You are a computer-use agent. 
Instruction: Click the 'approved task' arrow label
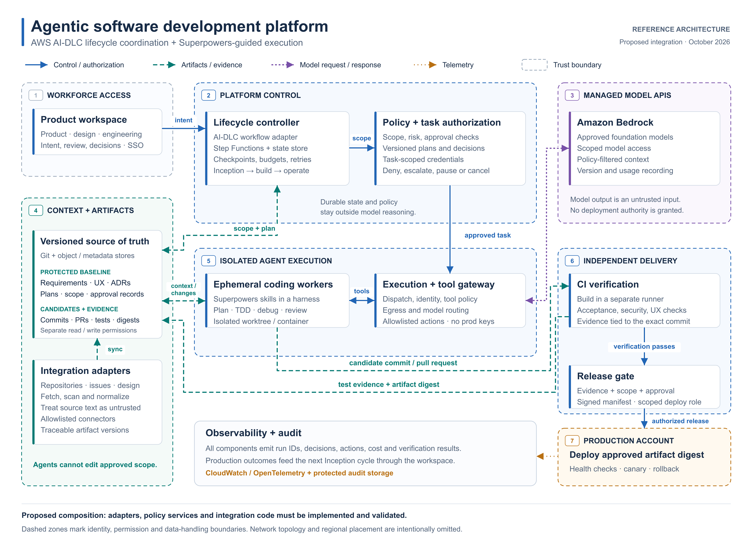(488, 235)
